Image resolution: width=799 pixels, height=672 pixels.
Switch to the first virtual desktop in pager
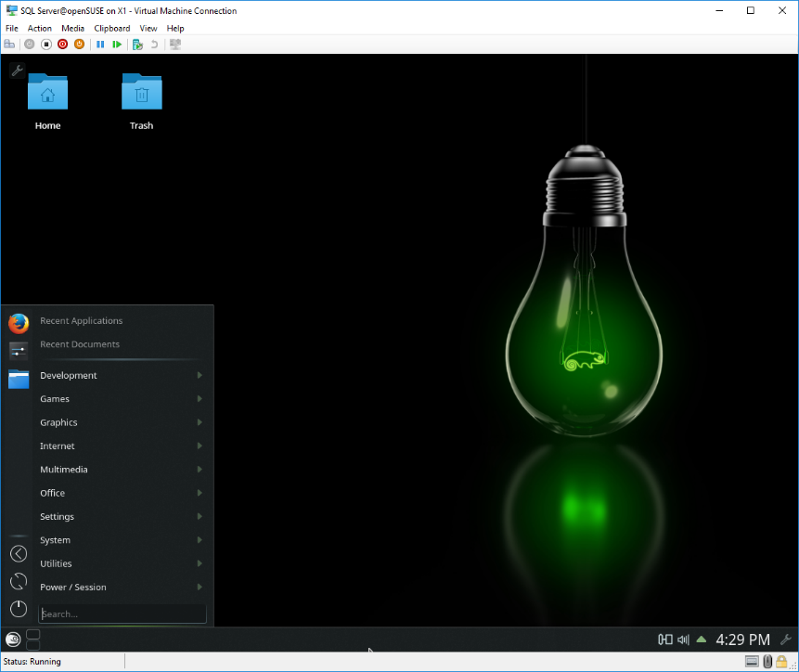click(x=33, y=634)
